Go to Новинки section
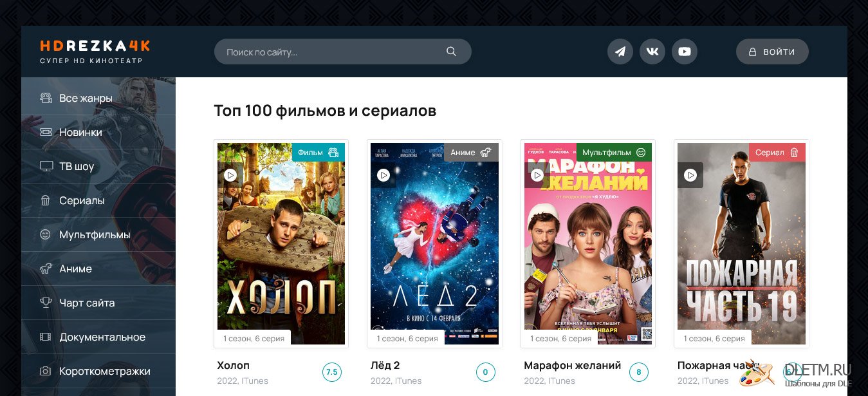Image resolution: width=868 pixels, height=396 pixels. click(98, 132)
